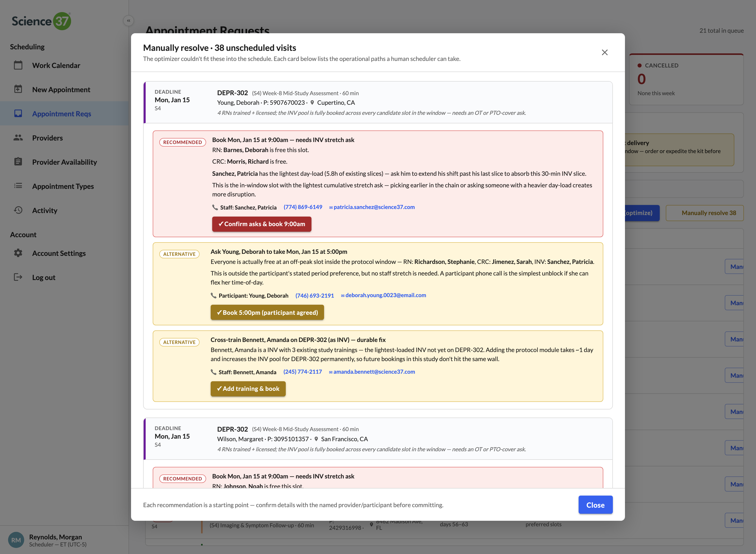The width and height of the screenshot is (756, 554).
Task: Click the phone icon beside Staff: Bennett, Amanda
Action: pyautogui.click(x=213, y=372)
